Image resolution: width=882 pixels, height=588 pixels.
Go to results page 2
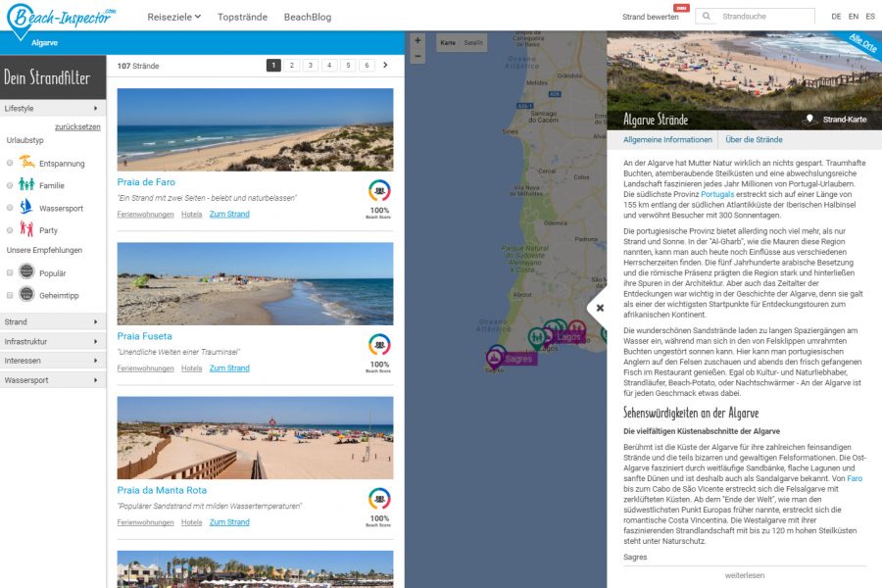tap(291, 66)
